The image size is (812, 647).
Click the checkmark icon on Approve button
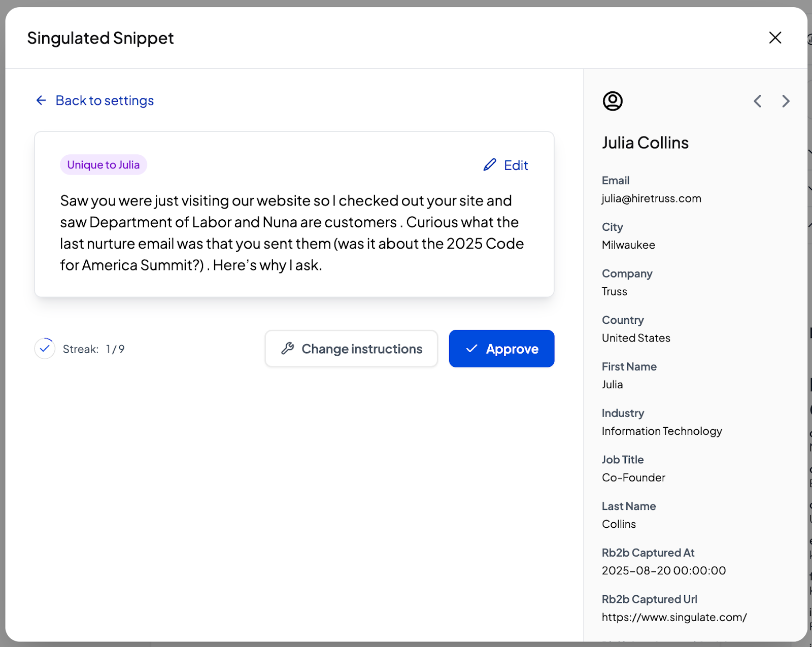(472, 349)
